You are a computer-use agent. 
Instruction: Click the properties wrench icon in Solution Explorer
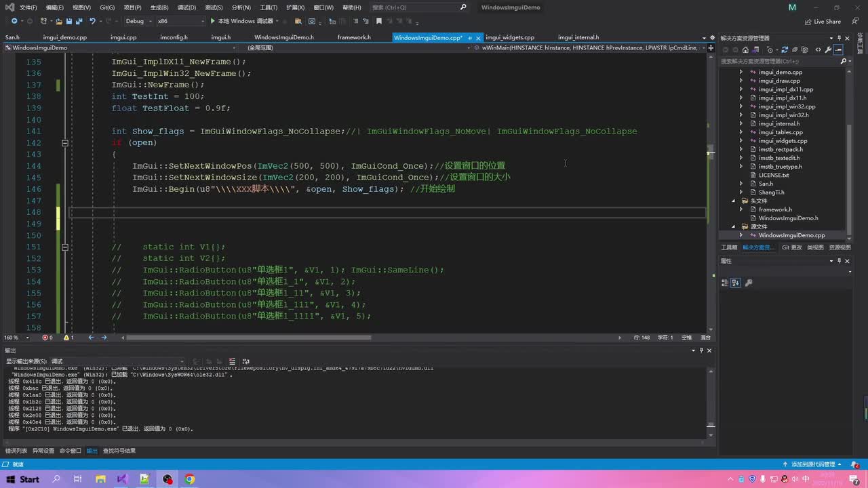[829, 49]
